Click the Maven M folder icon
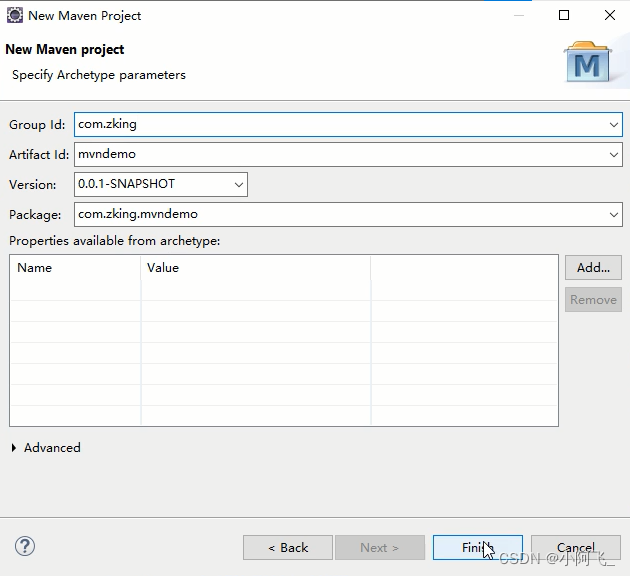This screenshot has height=576, width=630. click(x=588, y=61)
